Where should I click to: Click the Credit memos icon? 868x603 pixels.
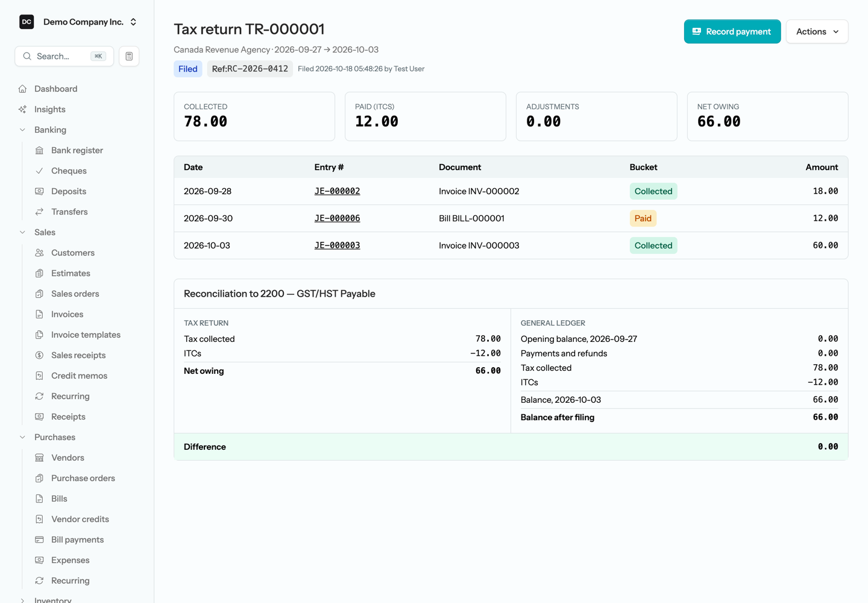(x=39, y=376)
